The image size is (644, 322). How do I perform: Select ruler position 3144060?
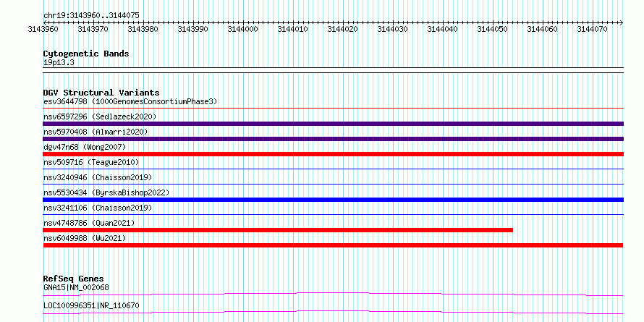(543, 29)
